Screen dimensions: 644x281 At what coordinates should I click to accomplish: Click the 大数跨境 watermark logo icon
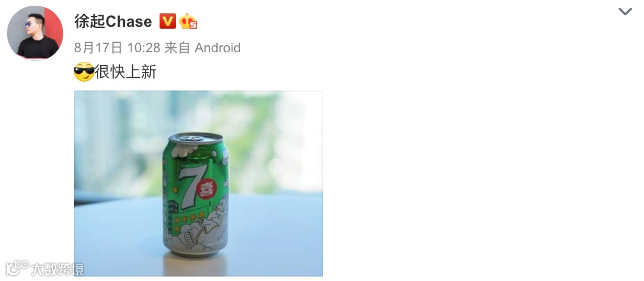click(x=17, y=268)
